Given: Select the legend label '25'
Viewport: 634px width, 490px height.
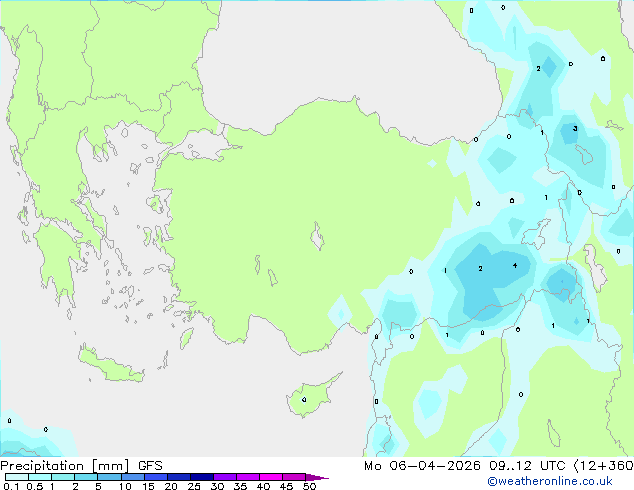Looking at the screenshot, I should click(194, 486).
